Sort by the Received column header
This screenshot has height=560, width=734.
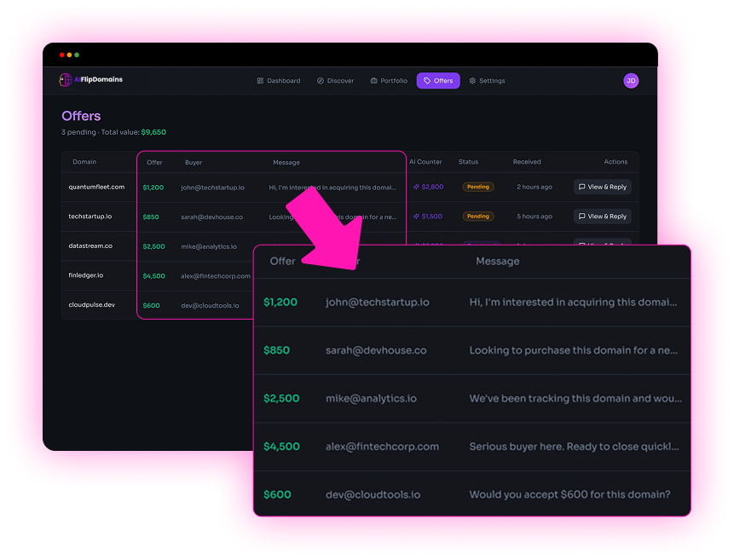tap(527, 162)
